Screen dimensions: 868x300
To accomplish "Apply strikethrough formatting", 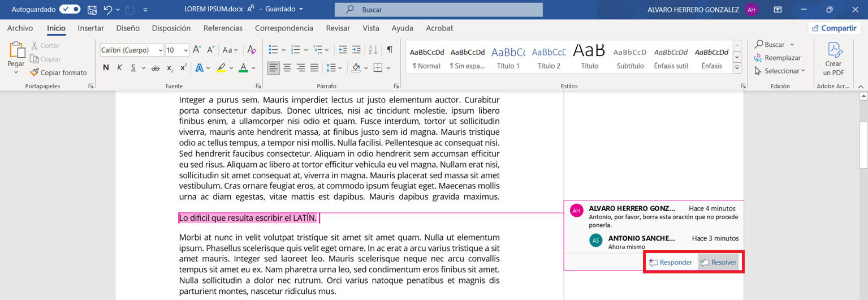I will 155,68.
